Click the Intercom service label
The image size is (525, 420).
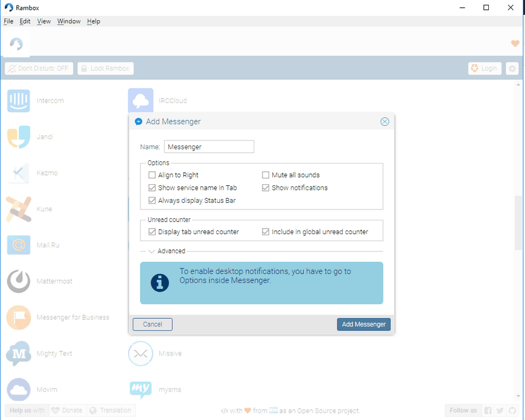point(50,101)
